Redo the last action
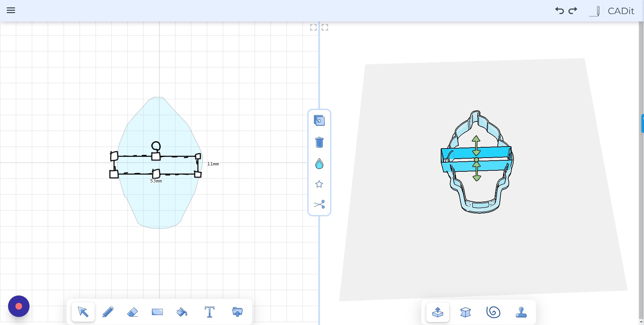 click(573, 11)
